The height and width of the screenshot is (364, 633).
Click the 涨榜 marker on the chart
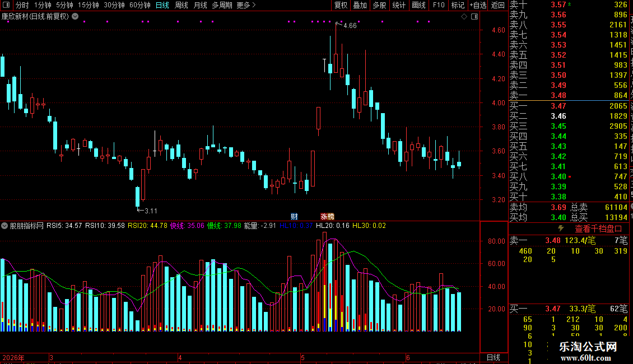[327, 217]
